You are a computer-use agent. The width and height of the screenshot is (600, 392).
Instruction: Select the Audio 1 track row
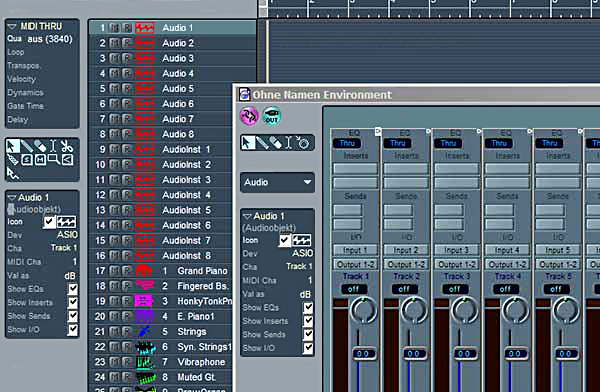[x=173, y=28]
